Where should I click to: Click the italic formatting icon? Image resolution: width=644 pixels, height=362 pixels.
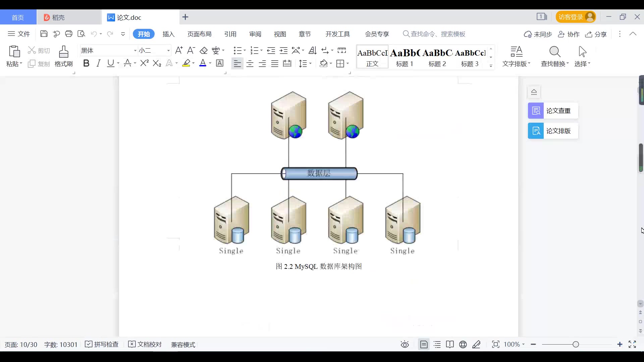tap(98, 63)
